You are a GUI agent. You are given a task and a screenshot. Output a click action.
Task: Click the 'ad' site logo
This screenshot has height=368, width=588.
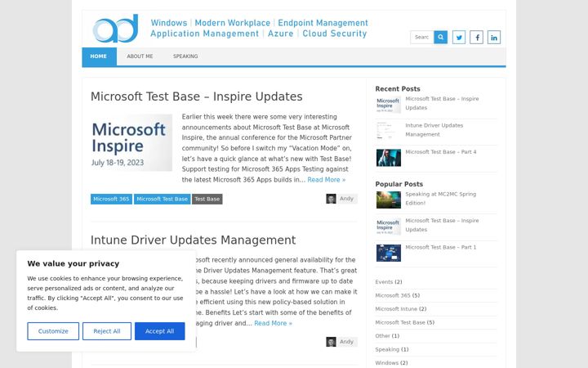(115, 28)
